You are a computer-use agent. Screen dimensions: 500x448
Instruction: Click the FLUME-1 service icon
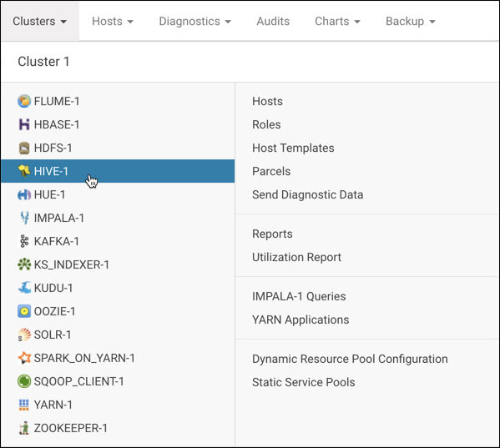(x=24, y=101)
